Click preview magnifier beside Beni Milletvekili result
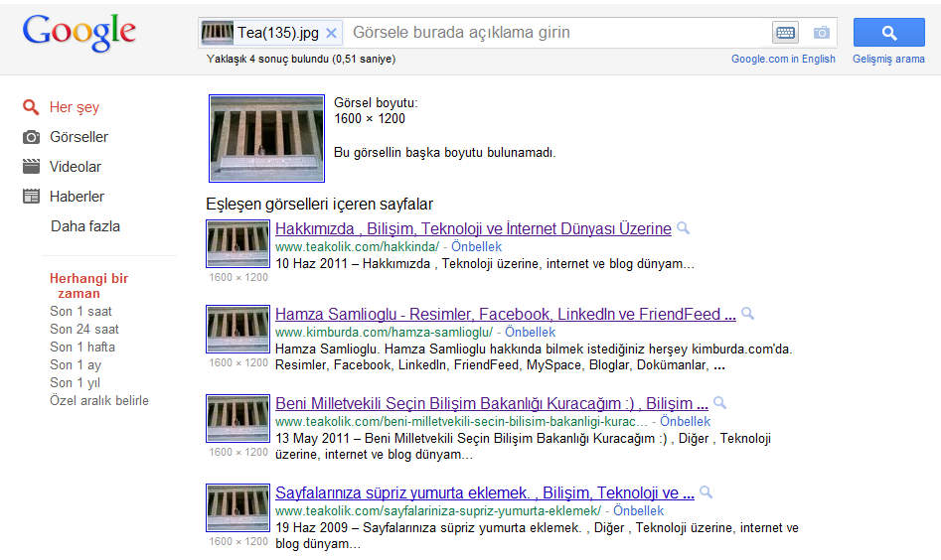Screen dimensions: 941x560 pos(719,403)
